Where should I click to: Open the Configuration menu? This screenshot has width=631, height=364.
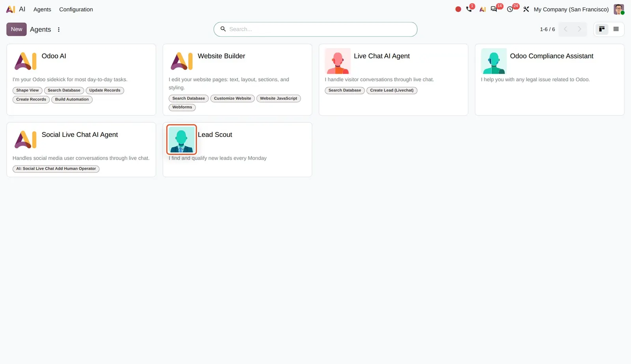tap(76, 9)
